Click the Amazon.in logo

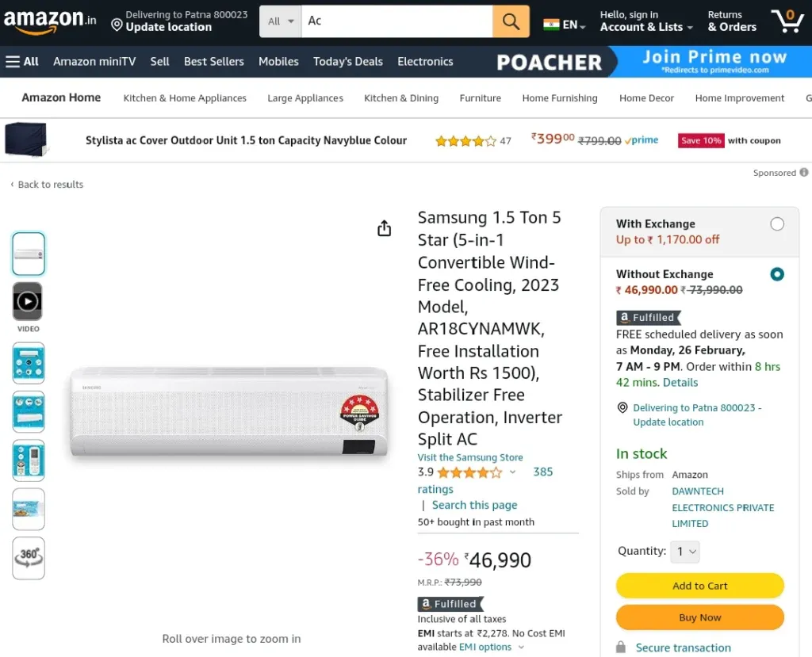point(50,21)
